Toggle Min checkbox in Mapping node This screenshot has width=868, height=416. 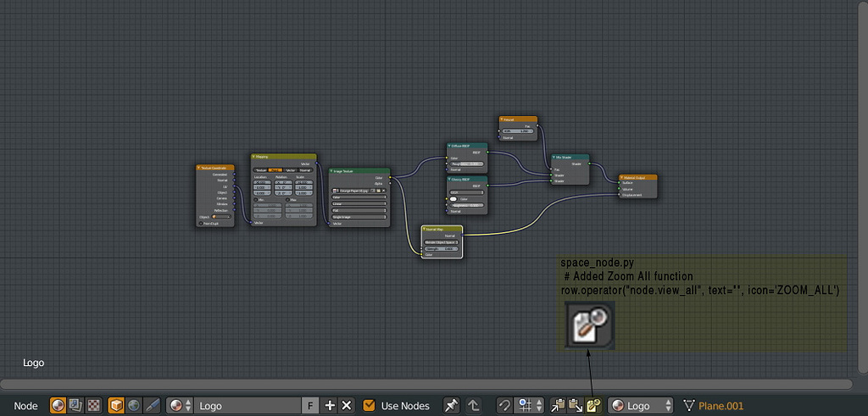(x=256, y=200)
